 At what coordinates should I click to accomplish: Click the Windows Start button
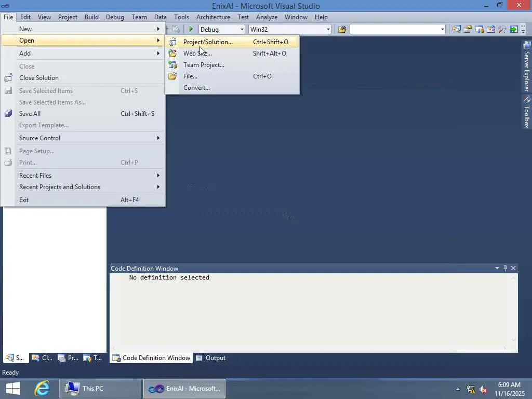pos(13,389)
